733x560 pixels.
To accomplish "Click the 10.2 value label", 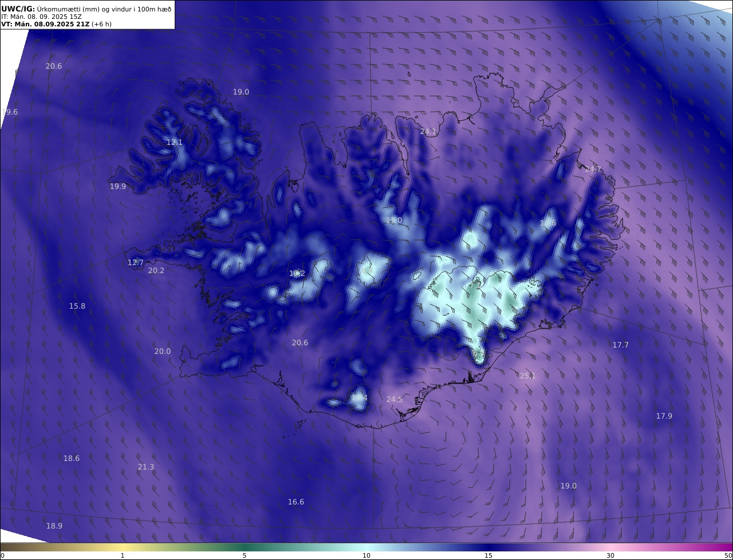I will (x=297, y=274).
